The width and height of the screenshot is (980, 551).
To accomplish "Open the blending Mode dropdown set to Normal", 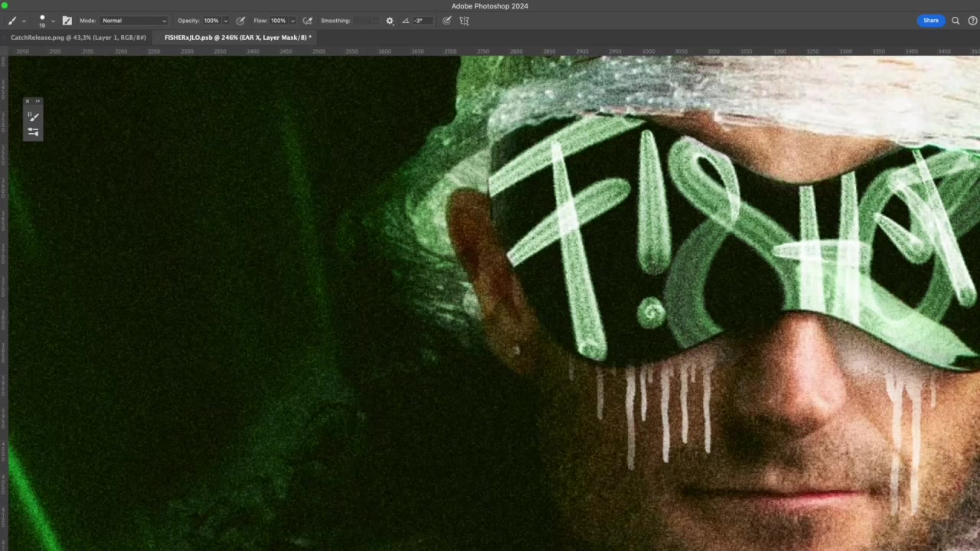I will click(x=133, y=21).
